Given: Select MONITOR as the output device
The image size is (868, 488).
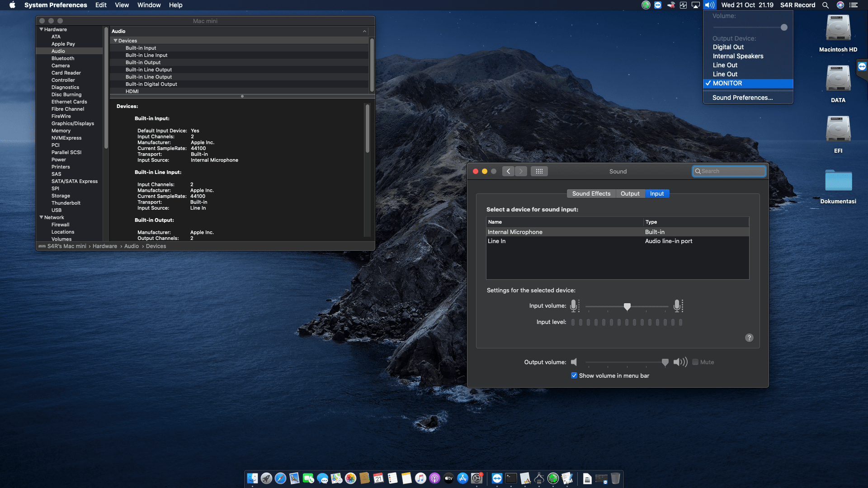Looking at the screenshot, I should click(727, 83).
